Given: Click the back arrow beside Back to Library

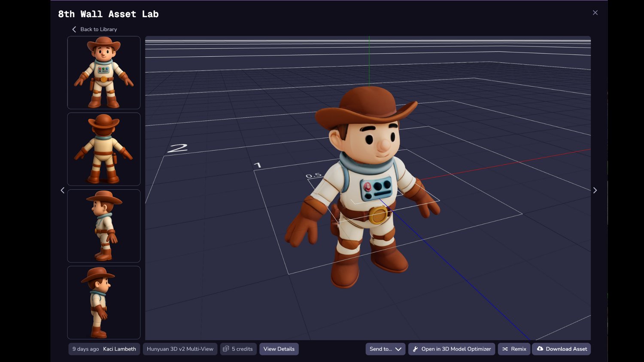Looking at the screenshot, I should pyautogui.click(x=73, y=29).
